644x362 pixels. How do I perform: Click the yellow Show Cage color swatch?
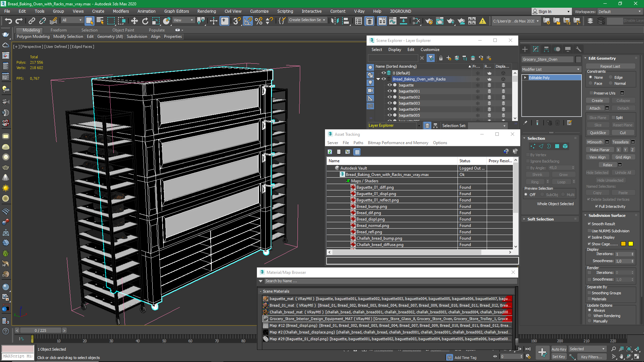click(x=631, y=244)
